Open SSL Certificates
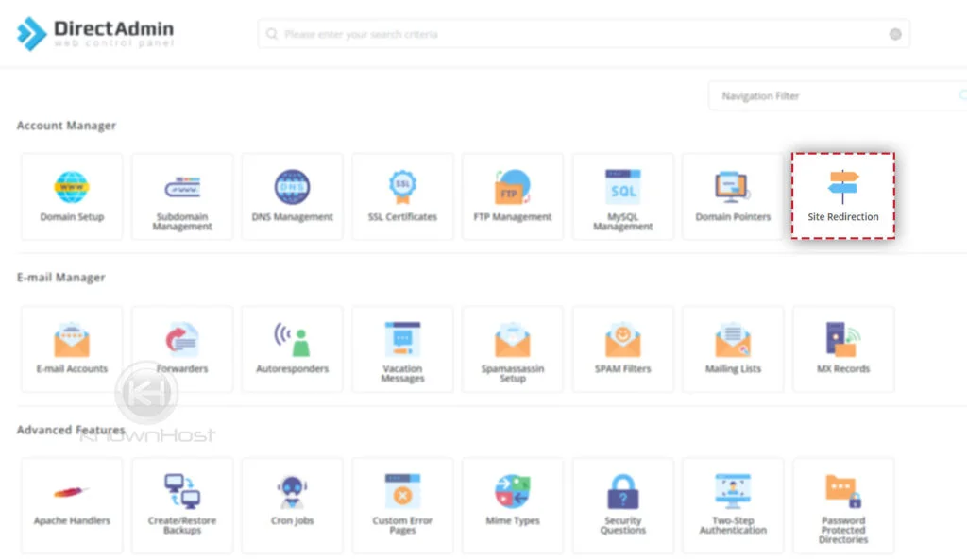 click(x=402, y=196)
